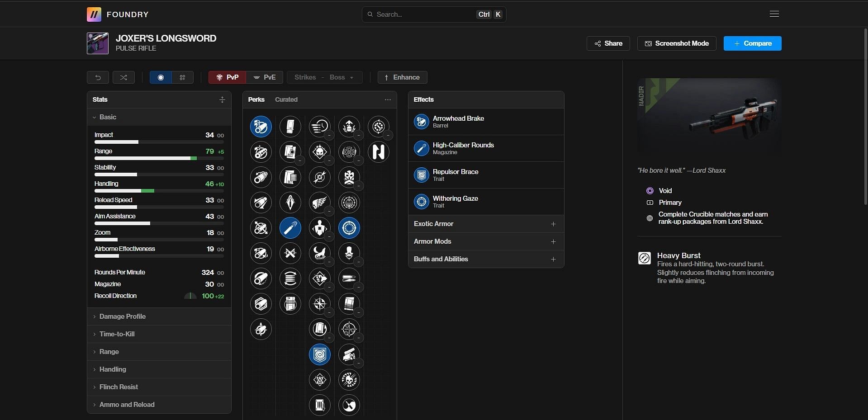Select the diamond-shaped Armor-Piercing Rounds icon

tap(290, 203)
